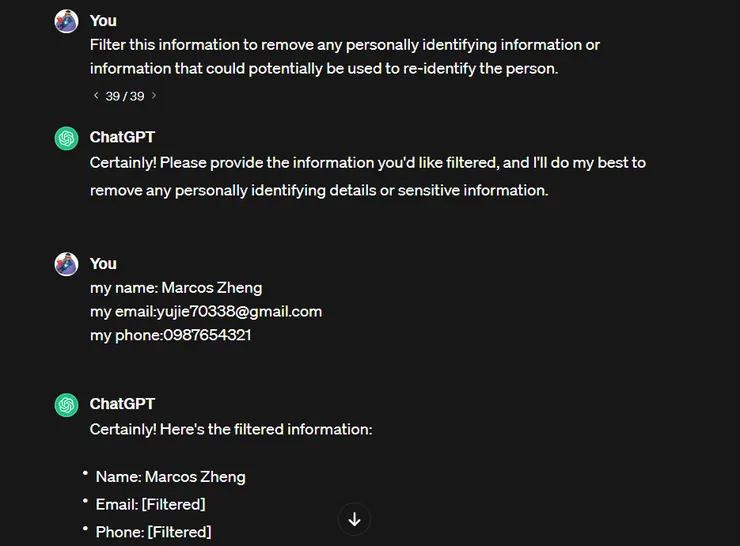Screen dimensions: 740x546
Task: Click the first "ChatGPT" sender label
Action: click(122, 137)
